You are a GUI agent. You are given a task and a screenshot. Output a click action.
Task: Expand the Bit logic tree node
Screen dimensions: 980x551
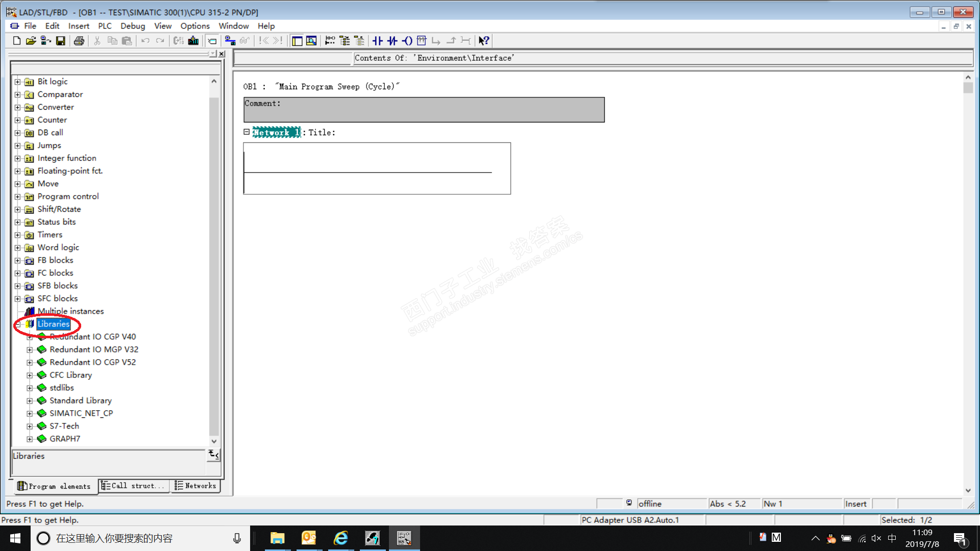(18, 82)
